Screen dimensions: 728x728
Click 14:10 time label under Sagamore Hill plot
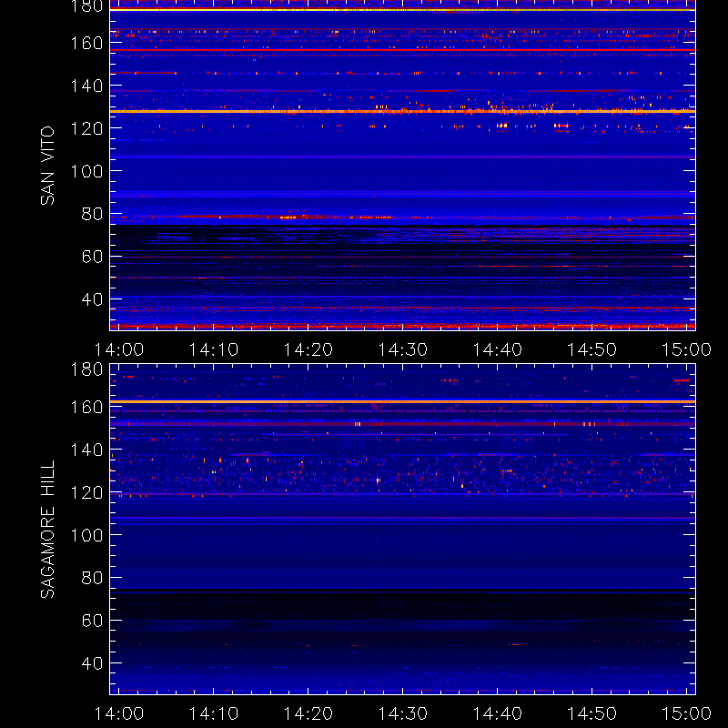(x=214, y=713)
